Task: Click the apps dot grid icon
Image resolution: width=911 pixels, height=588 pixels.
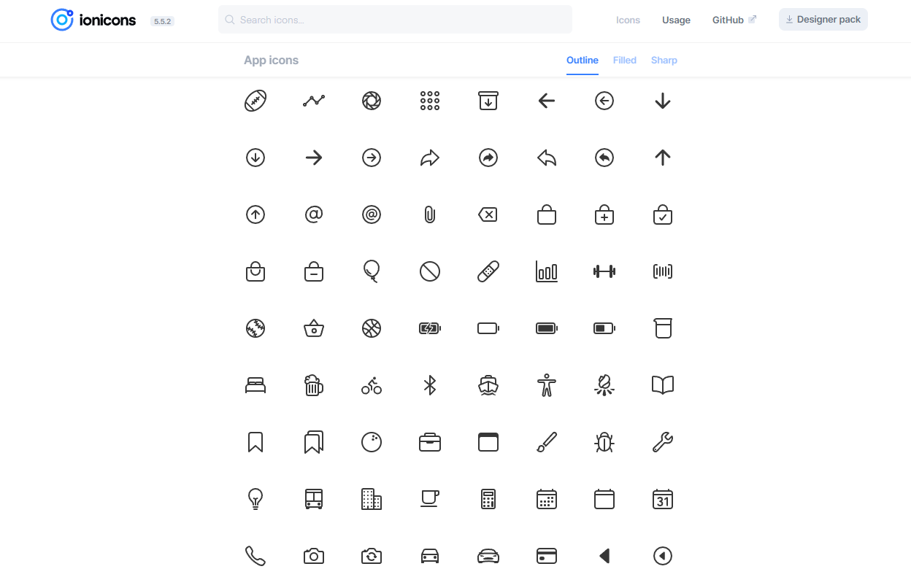Action: pos(430,101)
